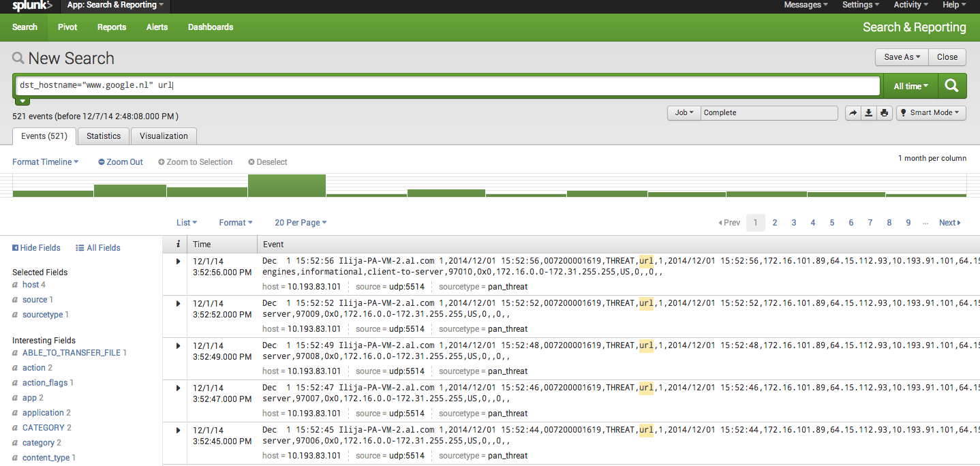Share the search job via the export arrow icon

click(853, 112)
